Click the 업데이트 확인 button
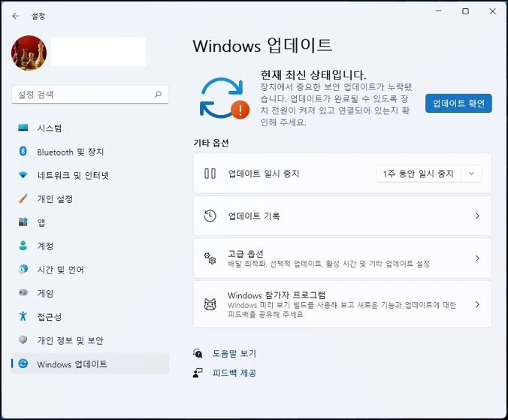 pyautogui.click(x=458, y=103)
